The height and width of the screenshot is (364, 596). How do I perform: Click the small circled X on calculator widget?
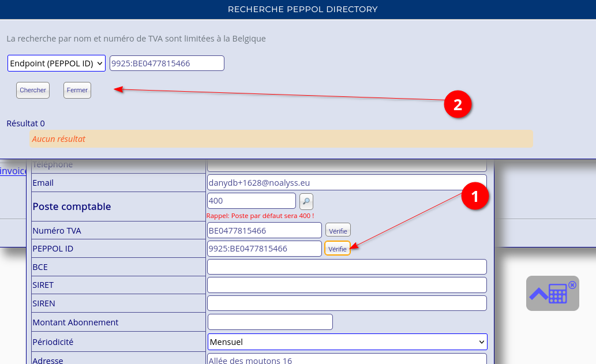[572, 285]
